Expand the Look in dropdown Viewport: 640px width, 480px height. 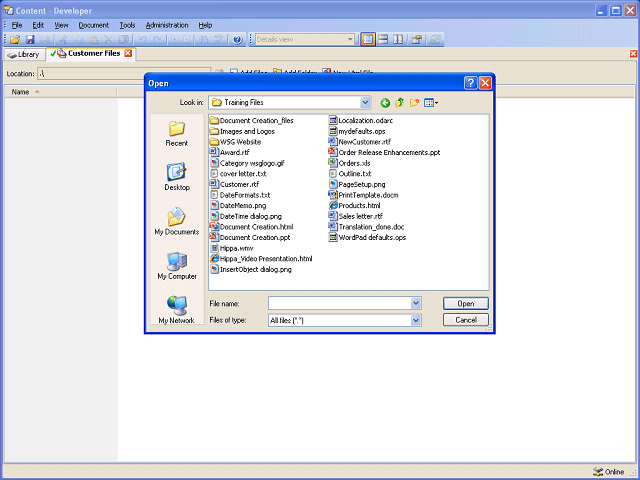point(365,102)
